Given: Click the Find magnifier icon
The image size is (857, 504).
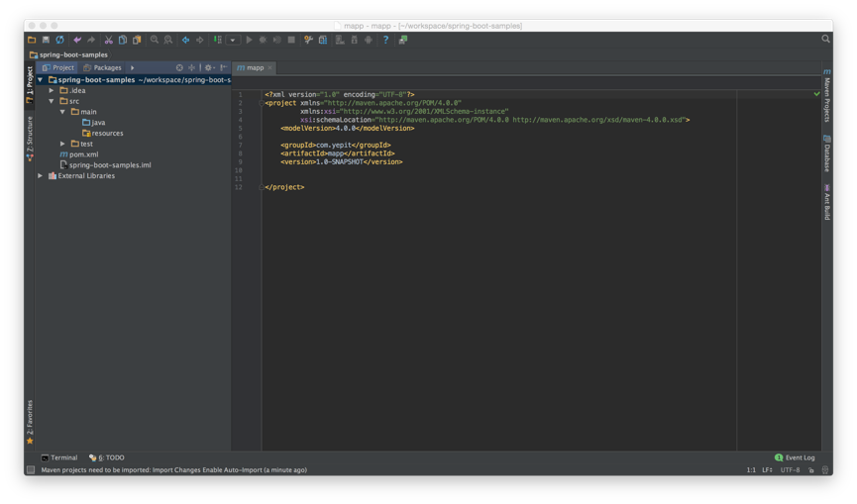Looking at the screenshot, I should click(x=155, y=40).
